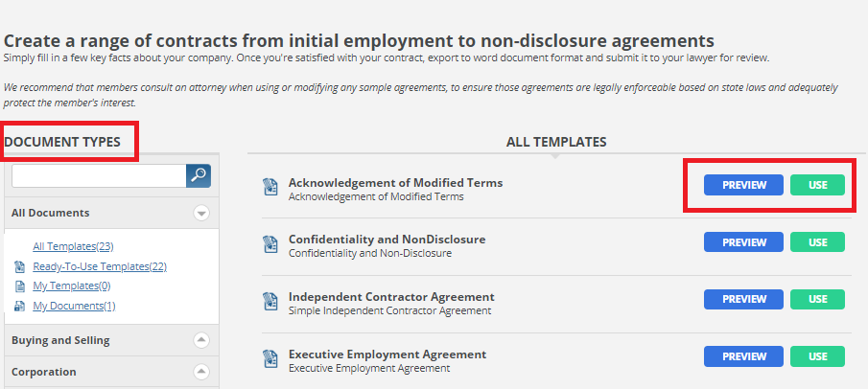This screenshot has height=389, width=868.
Task: Collapse the All Documents section arrow
Action: click(201, 213)
